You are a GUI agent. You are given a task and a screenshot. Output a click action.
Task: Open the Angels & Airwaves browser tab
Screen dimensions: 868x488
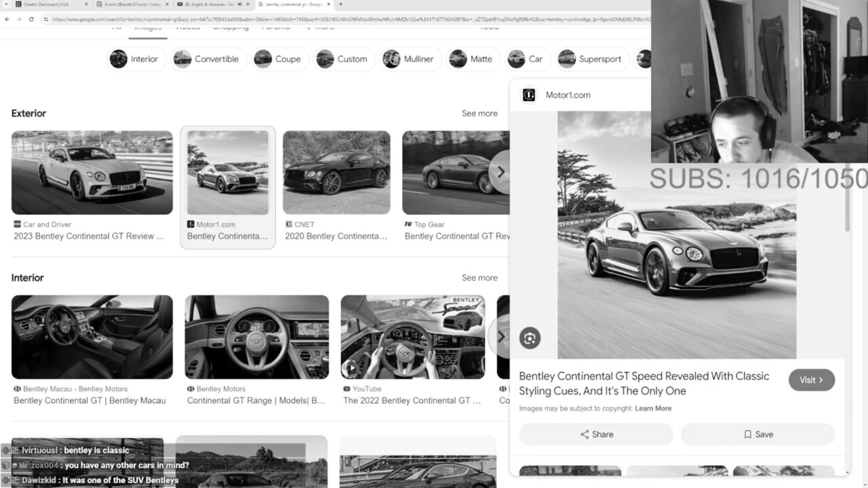click(x=213, y=4)
